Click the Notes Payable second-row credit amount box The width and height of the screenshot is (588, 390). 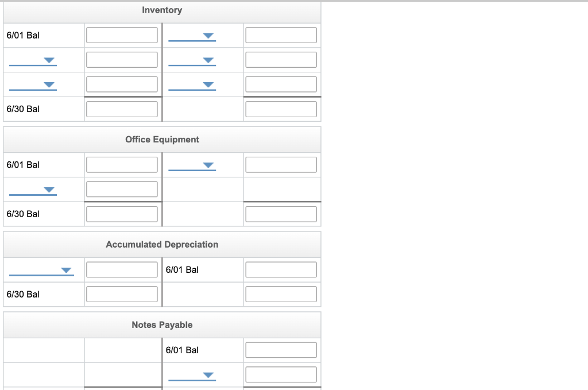click(x=281, y=374)
